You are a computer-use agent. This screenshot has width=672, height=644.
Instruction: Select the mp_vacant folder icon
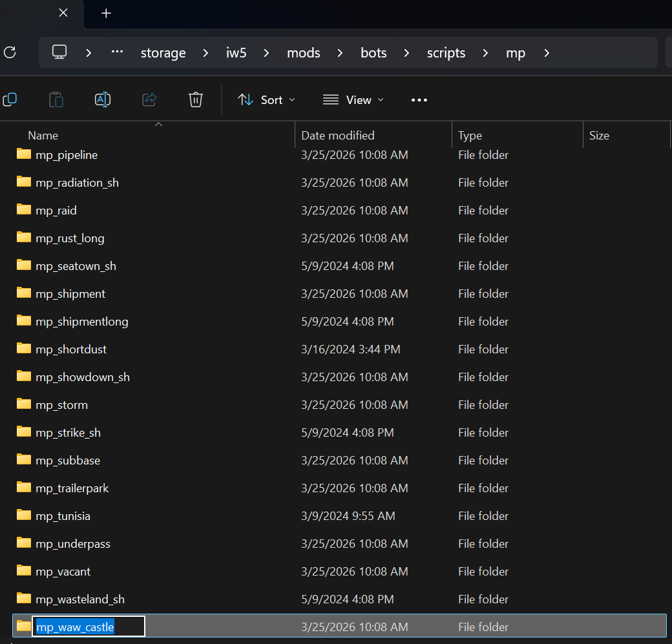click(24, 571)
